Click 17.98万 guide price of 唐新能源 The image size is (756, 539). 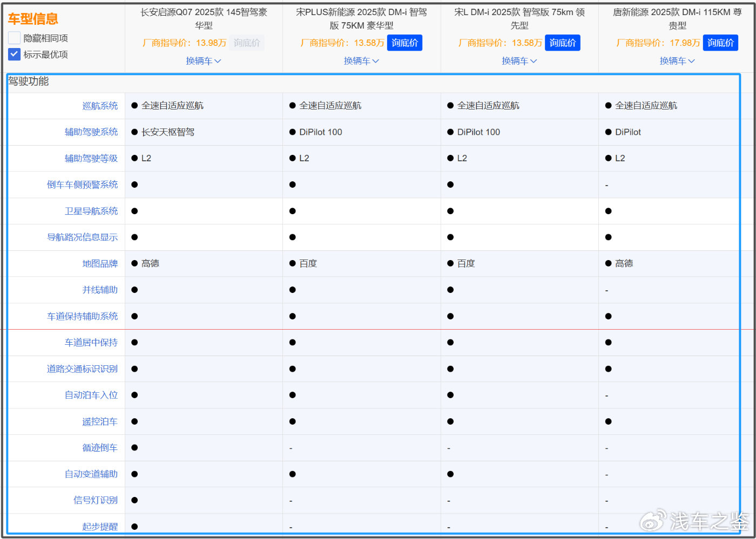coord(685,43)
